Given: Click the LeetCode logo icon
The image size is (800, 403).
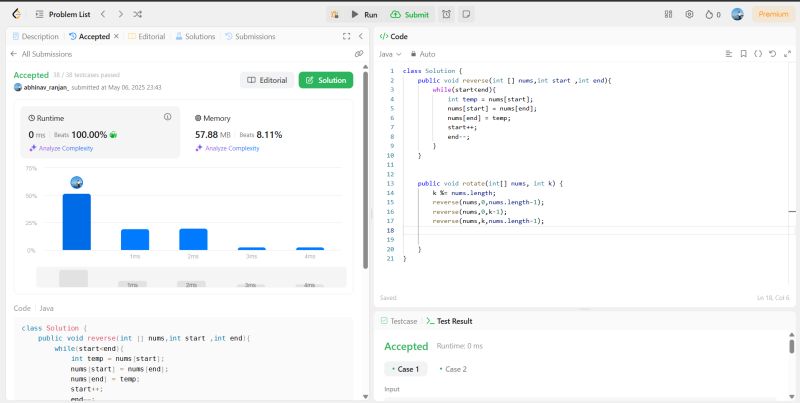Looking at the screenshot, I should (16, 14).
